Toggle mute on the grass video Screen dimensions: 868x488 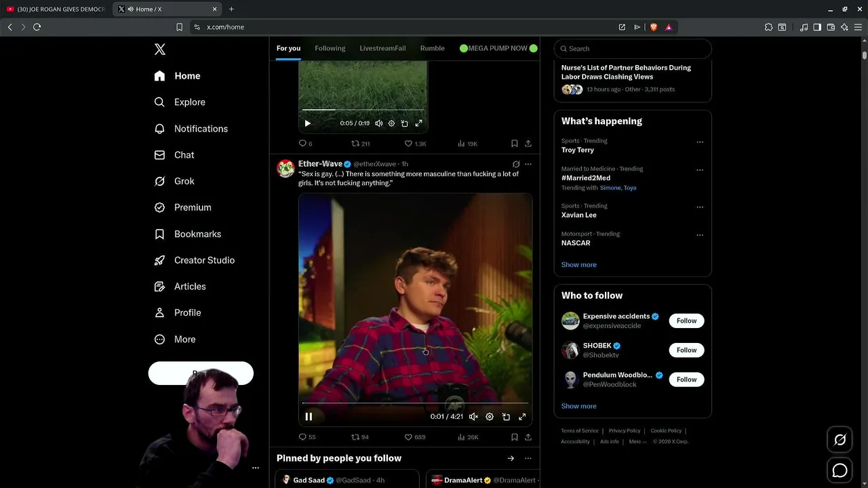[378, 123]
